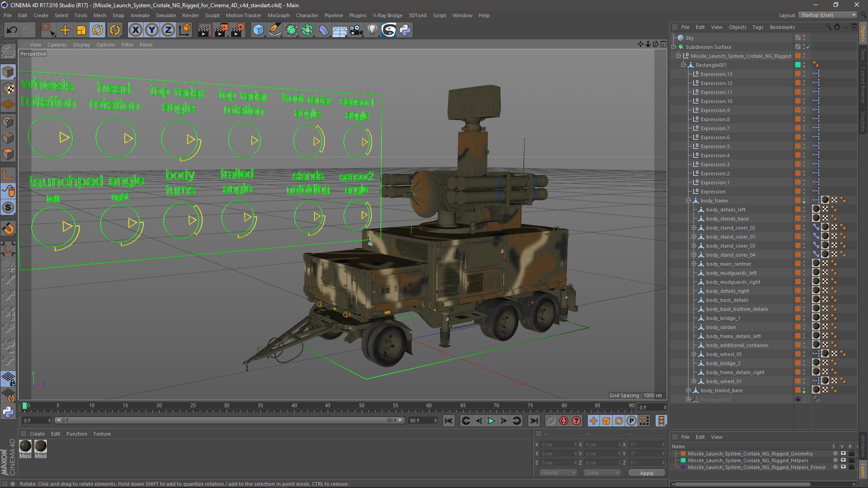Add a Subdivision Surface generator

coord(291,30)
